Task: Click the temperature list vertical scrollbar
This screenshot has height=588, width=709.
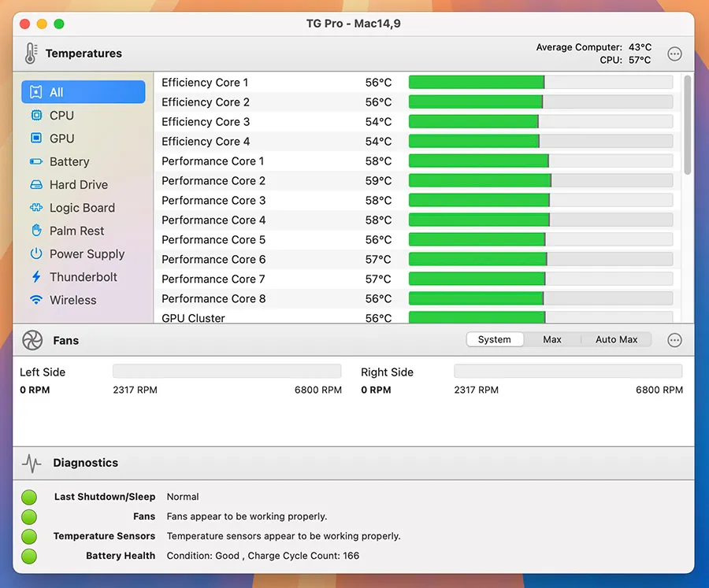Action: [x=688, y=126]
